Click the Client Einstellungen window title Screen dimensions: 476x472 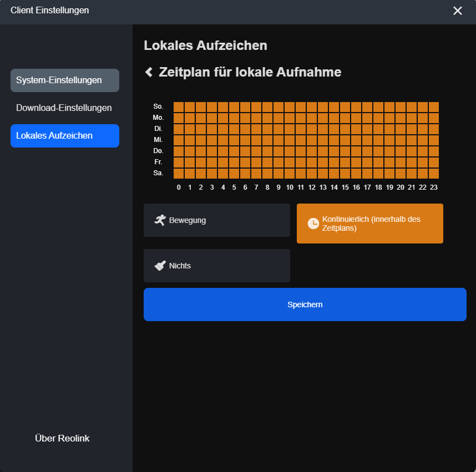pyautogui.click(x=50, y=11)
